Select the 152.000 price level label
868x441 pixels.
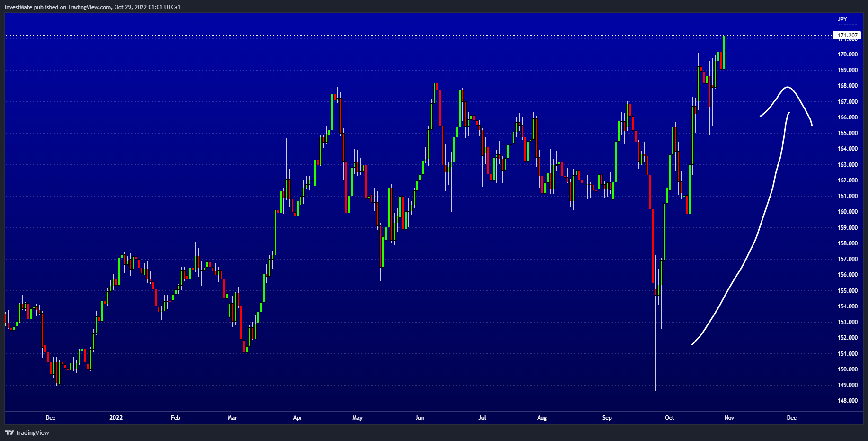point(848,338)
